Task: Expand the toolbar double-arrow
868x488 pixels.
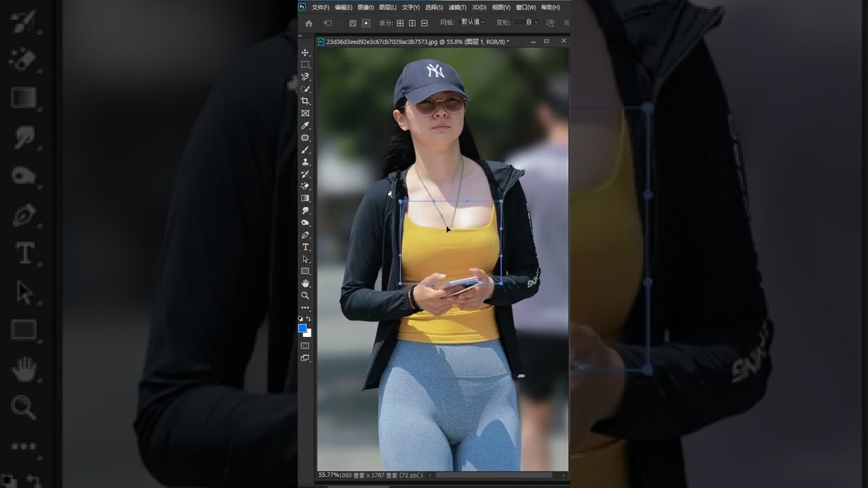Action: point(300,36)
